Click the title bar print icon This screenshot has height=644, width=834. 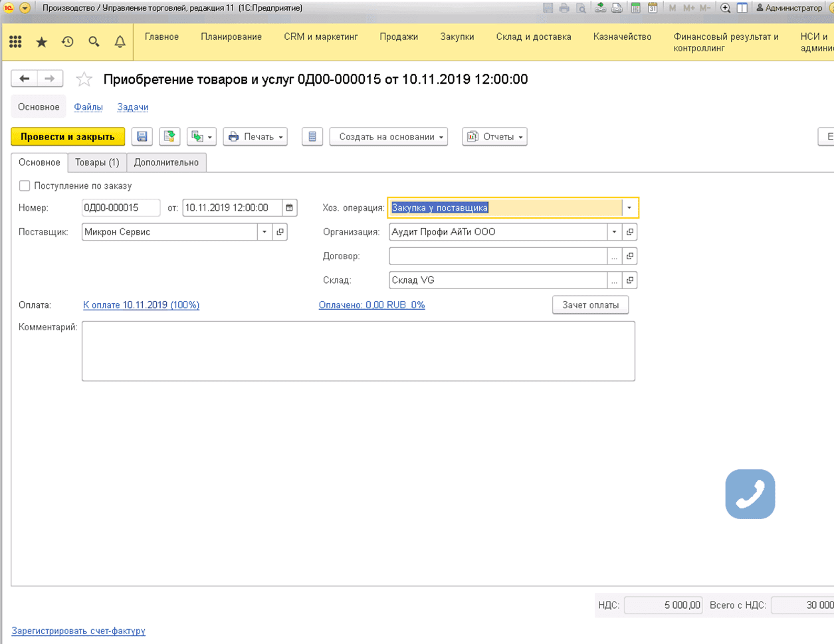pos(564,8)
